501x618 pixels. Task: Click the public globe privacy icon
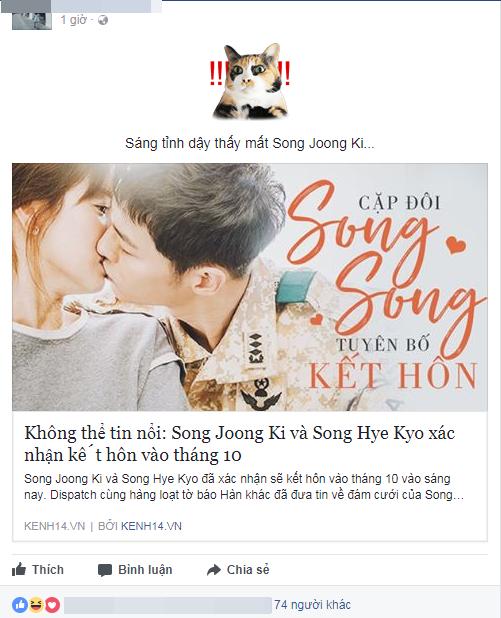coord(103,20)
